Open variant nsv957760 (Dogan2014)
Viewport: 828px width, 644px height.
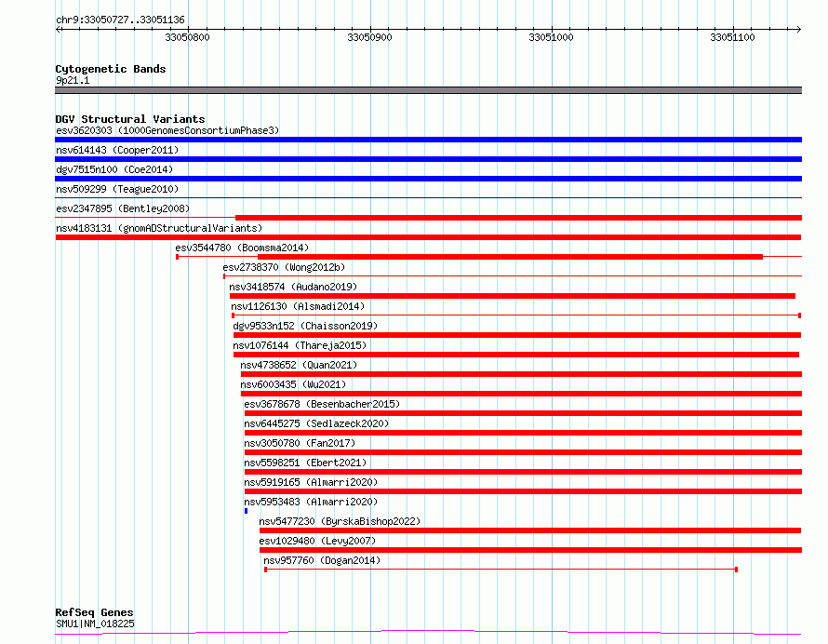tap(322, 560)
